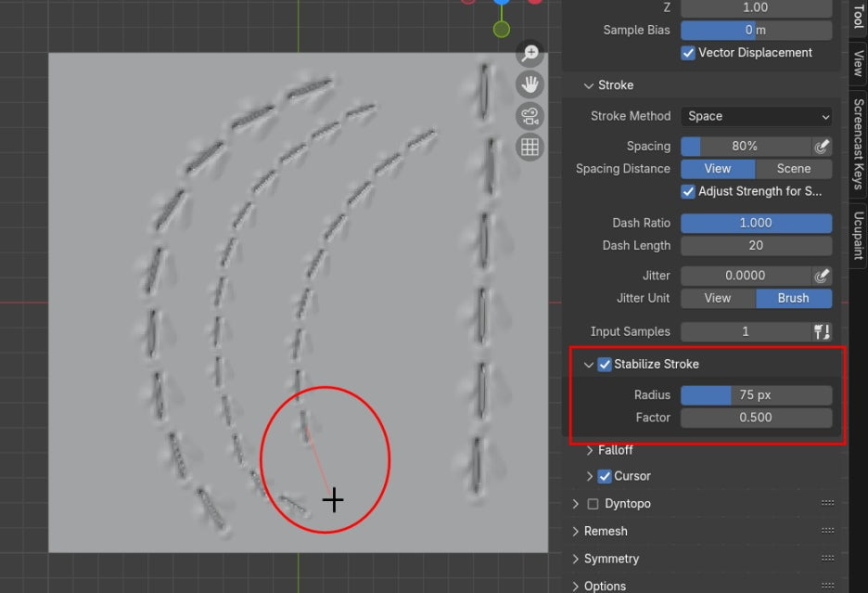Expand the Remesh panel
Screen dimensions: 868x593
[576, 531]
